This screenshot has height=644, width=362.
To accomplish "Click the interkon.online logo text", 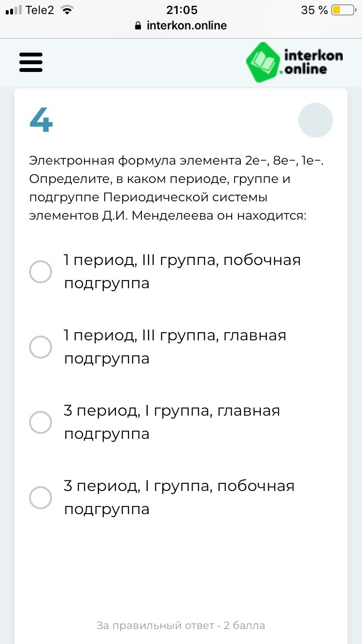I will (312, 62).
